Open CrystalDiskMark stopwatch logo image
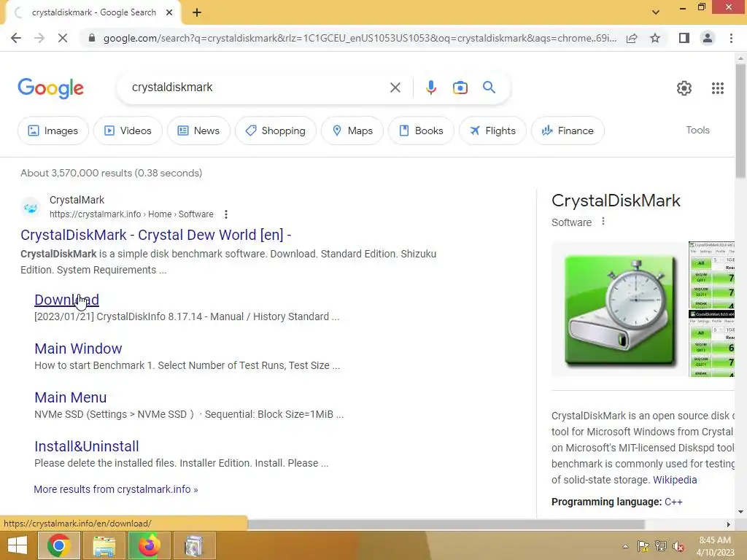Screen dimensions: 747x560 coord(619,309)
